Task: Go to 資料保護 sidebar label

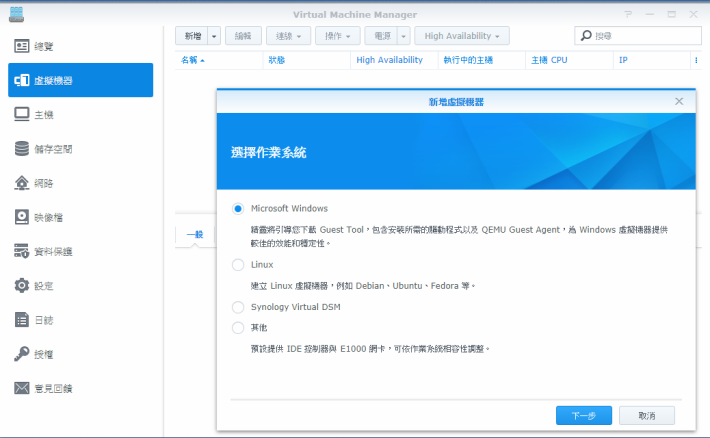Action: (53, 251)
